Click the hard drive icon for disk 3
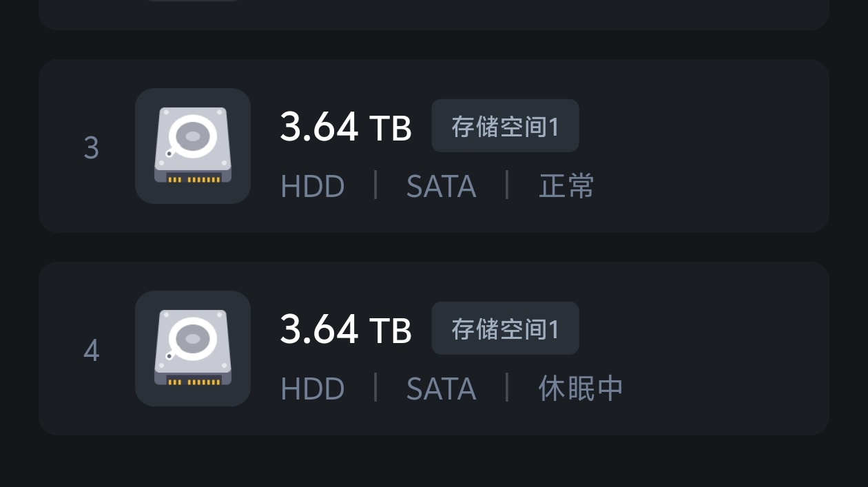This screenshot has width=868, height=487. pyautogui.click(x=193, y=146)
